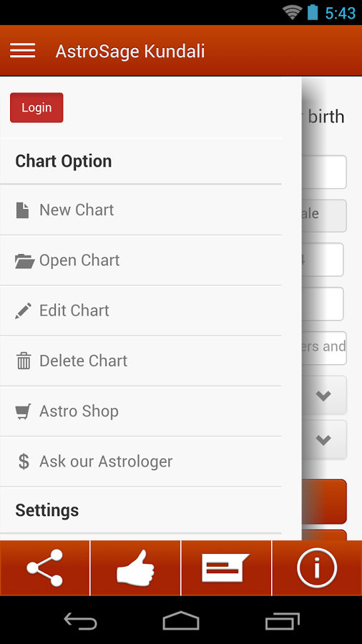Select New Chart from the drawer
The height and width of the screenshot is (644, 362).
pyautogui.click(x=141, y=210)
